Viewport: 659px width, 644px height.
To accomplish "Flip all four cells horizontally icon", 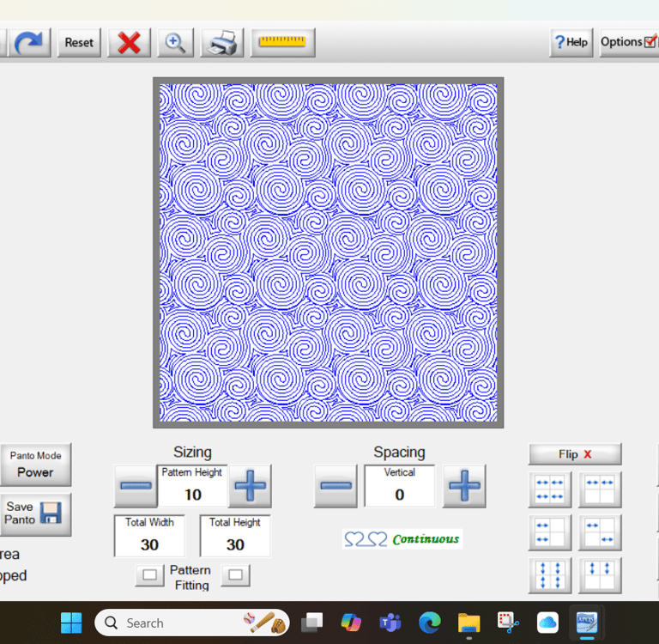I will 550,489.
